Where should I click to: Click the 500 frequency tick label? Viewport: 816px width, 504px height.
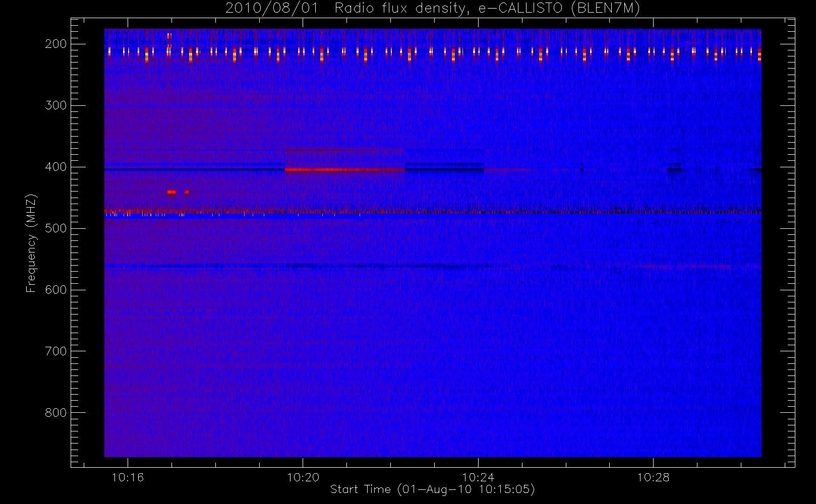(x=56, y=228)
